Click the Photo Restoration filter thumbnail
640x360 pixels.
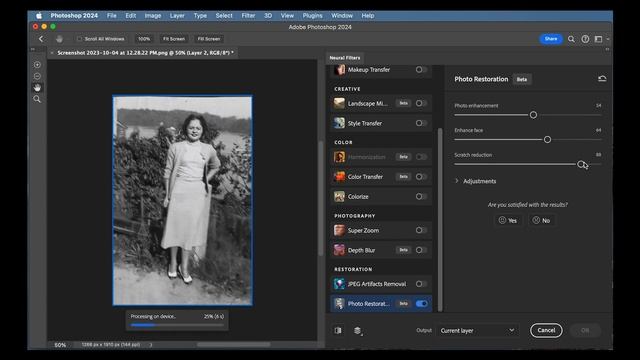[339, 304]
